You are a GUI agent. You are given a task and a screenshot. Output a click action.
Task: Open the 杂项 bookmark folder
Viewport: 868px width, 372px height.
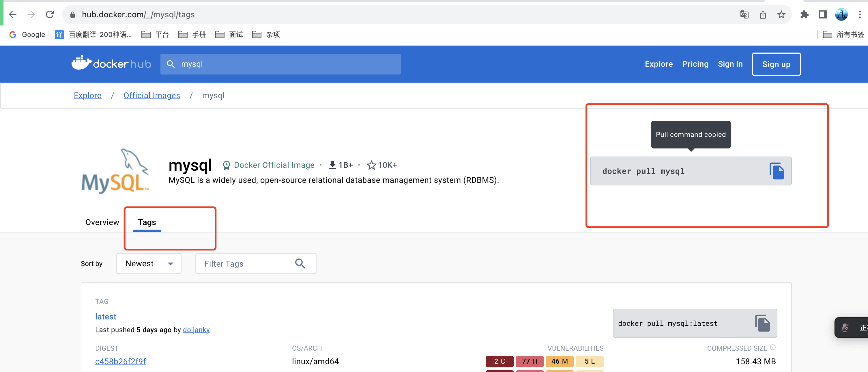pos(266,34)
